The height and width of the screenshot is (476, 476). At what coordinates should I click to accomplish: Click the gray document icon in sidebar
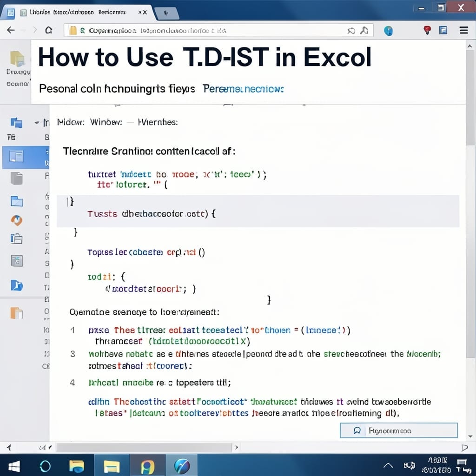pos(17,178)
